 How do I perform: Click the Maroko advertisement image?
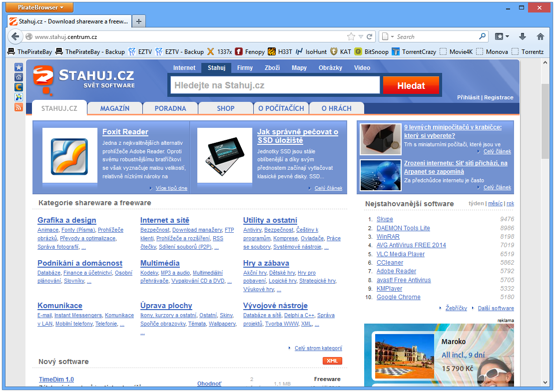[404, 356]
